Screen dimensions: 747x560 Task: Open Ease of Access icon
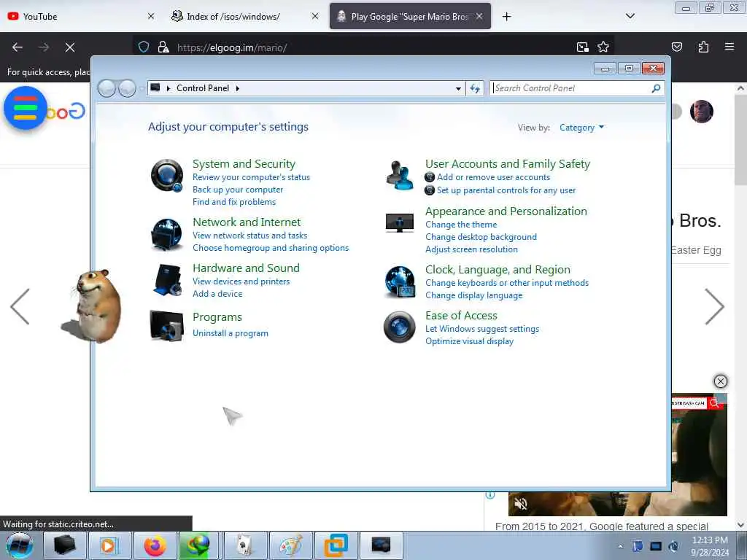pyautogui.click(x=400, y=327)
